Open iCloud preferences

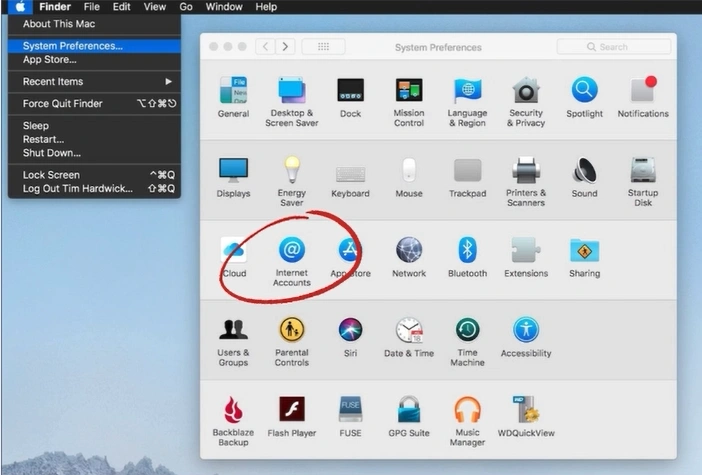[x=233, y=257]
